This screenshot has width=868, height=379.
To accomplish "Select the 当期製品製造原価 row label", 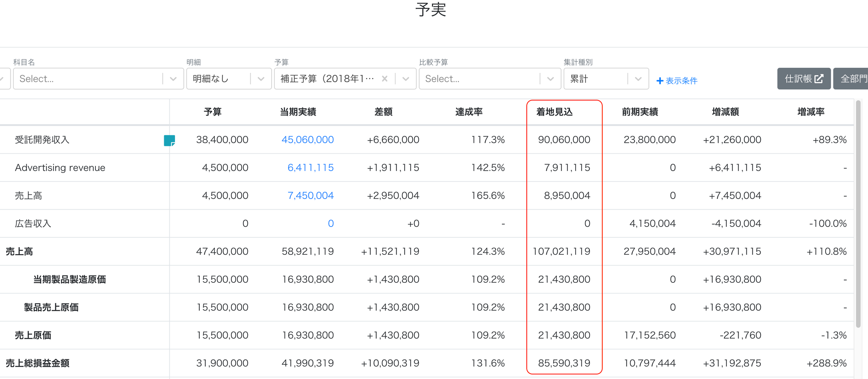I will coord(70,279).
